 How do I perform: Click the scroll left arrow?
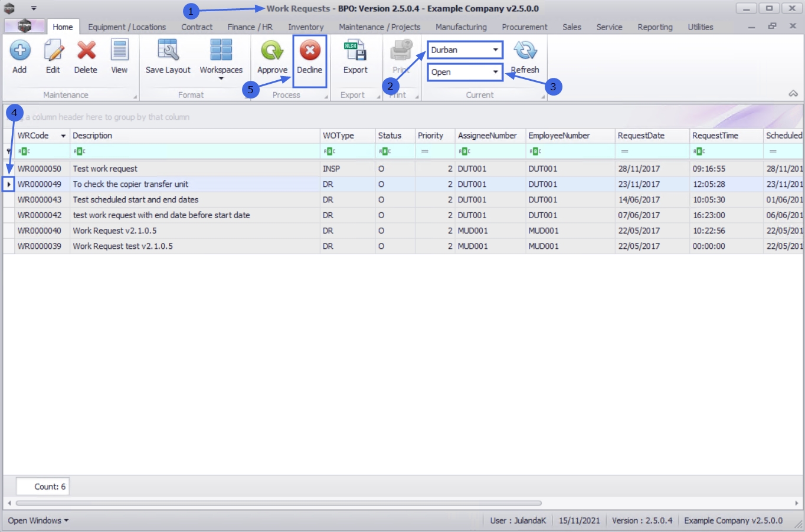[x=9, y=503]
